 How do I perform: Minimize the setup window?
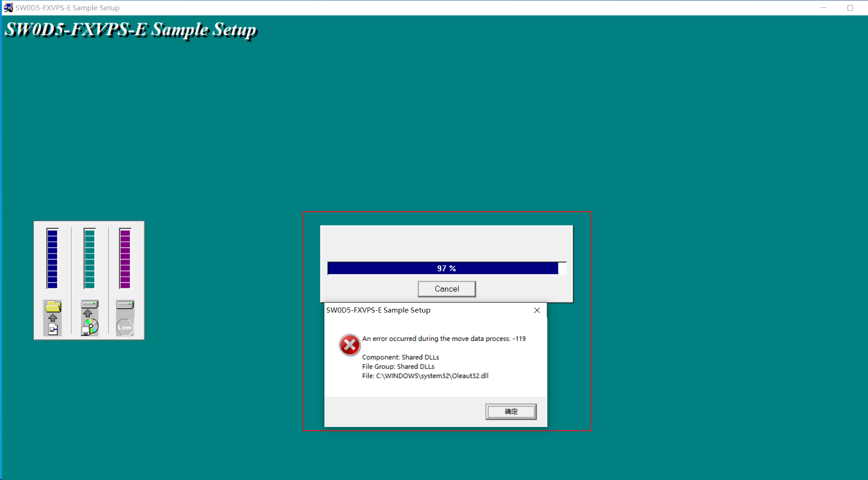pyautogui.click(x=823, y=8)
